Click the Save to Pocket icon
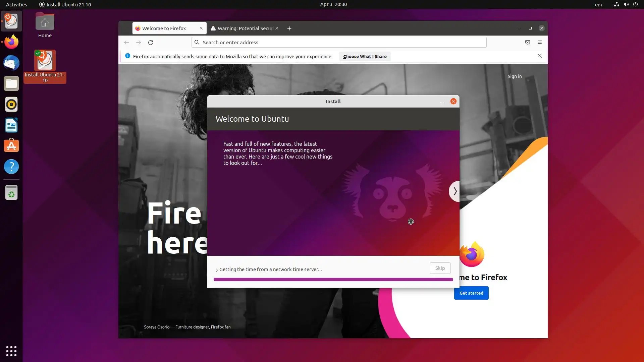This screenshot has width=644, height=362. (527, 42)
